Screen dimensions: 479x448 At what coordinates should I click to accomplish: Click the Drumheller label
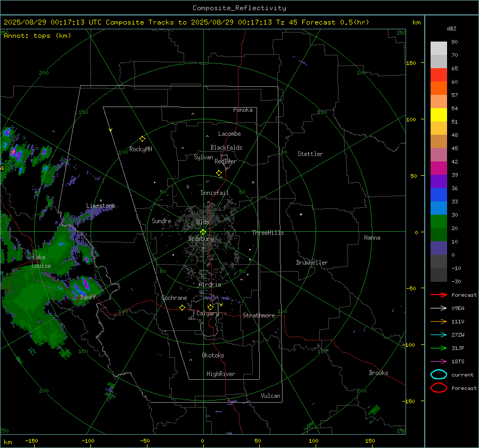click(x=312, y=263)
